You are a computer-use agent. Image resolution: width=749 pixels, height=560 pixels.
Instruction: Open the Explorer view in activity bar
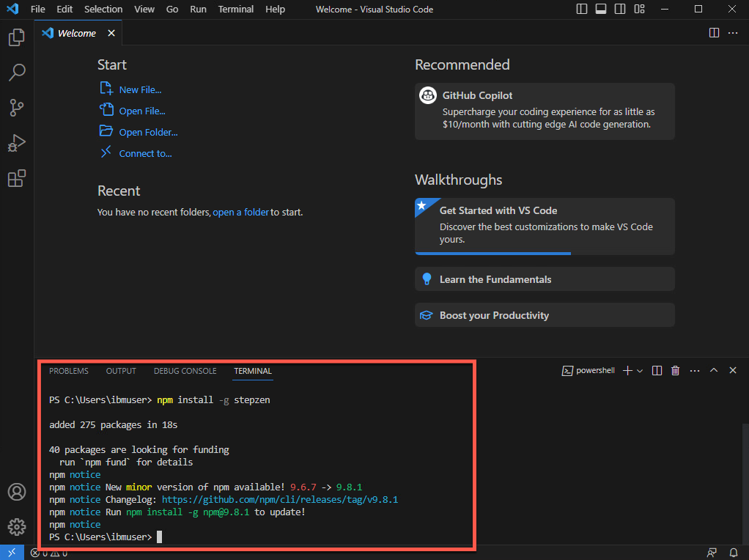click(x=16, y=37)
